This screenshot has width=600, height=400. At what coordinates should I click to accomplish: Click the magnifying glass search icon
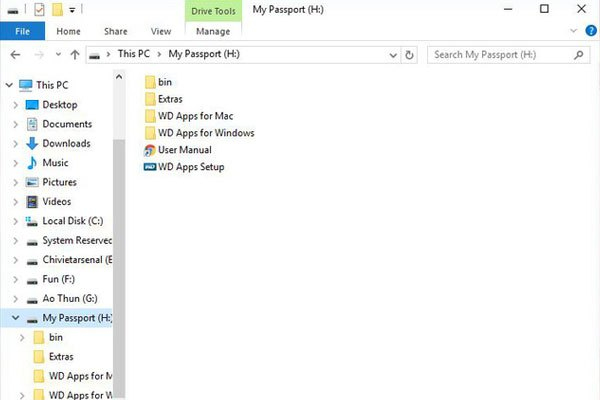[579, 55]
